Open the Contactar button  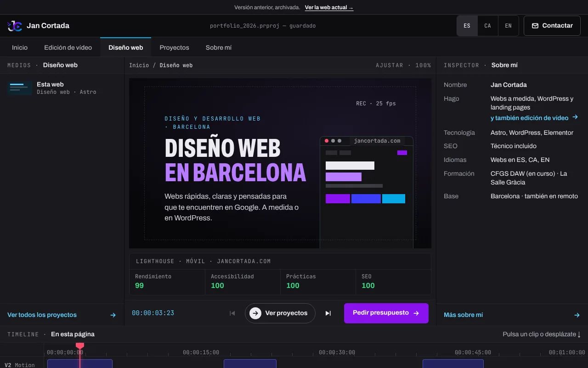[x=552, y=26]
